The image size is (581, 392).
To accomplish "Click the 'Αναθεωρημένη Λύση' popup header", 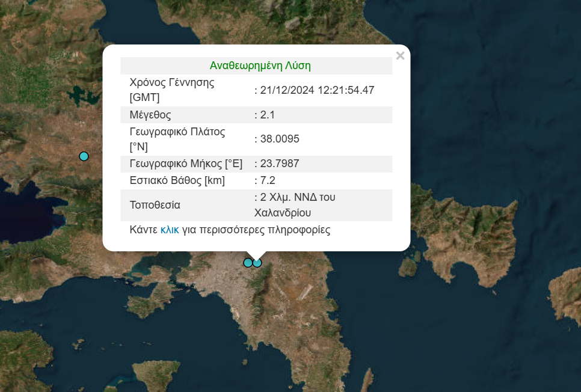I will [x=260, y=66].
